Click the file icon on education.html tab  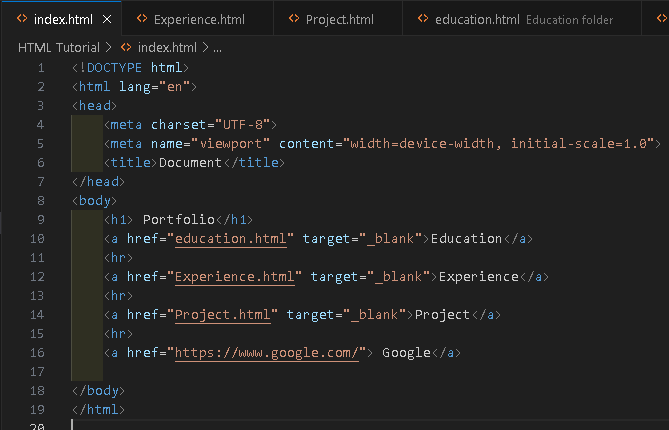[423, 19]
